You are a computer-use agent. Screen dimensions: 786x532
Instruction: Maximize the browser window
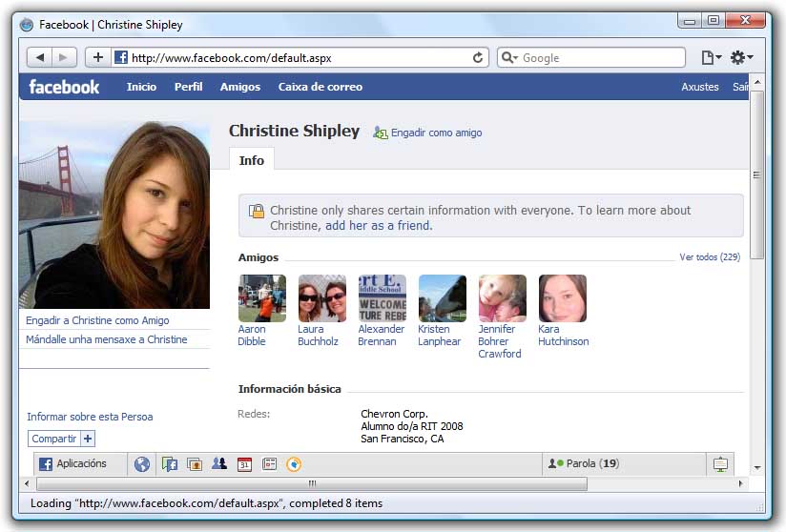pos(714,21)
